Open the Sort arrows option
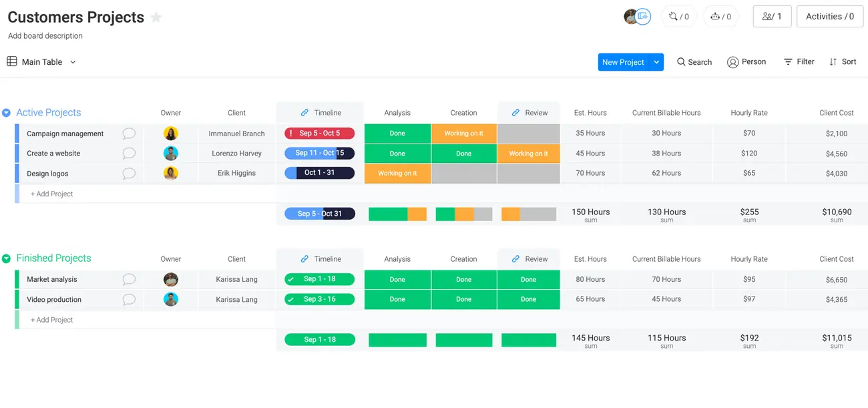 pyautogui.click(x=833, y=61)
